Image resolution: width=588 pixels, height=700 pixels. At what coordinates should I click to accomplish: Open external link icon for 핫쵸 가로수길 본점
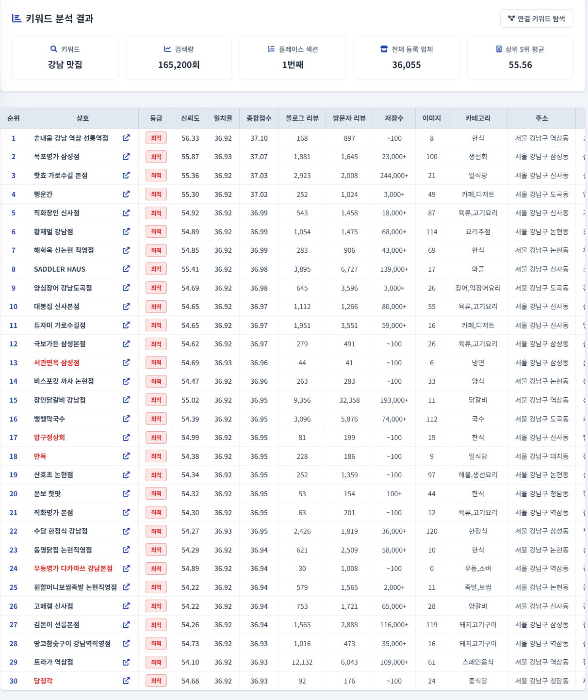pyautogui.click(x=126, y=175)
